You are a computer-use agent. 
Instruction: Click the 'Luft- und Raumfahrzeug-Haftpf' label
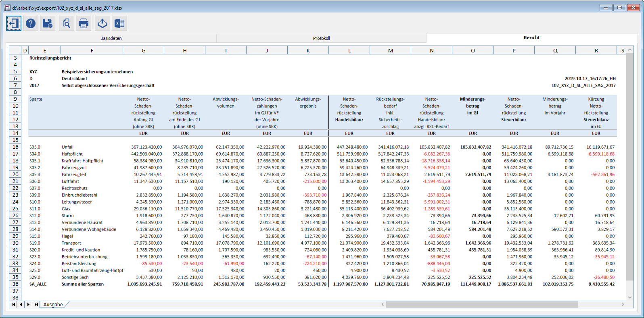pos(92,270)
